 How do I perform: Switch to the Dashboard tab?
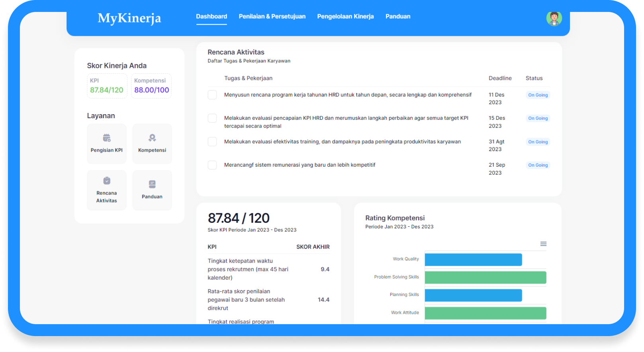point(211,17)
